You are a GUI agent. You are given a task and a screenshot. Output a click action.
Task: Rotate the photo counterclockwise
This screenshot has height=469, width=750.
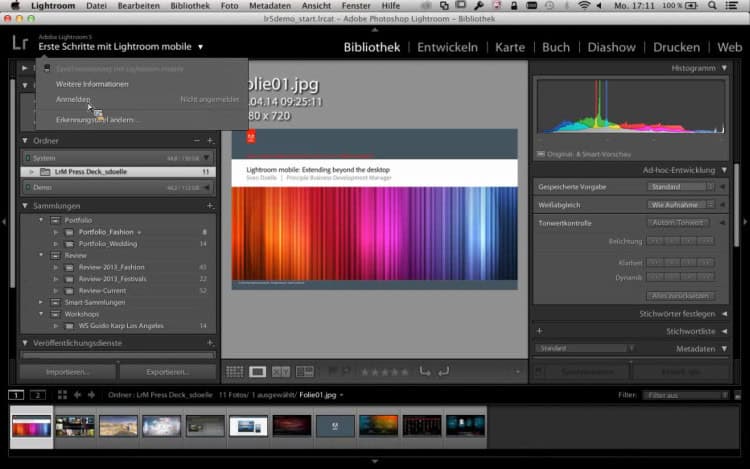[425, 371]
